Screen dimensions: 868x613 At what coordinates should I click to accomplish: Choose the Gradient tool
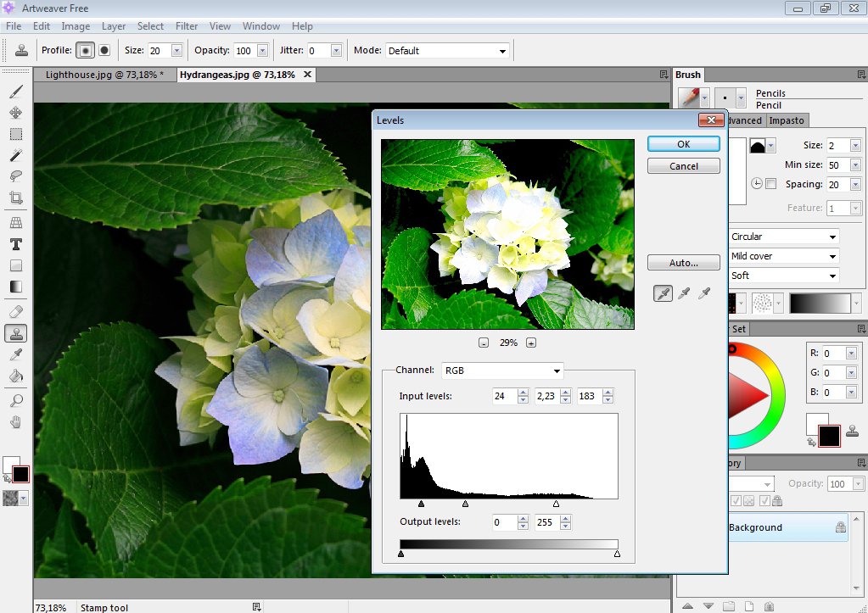pyautogui.click(x=17, y=287)
